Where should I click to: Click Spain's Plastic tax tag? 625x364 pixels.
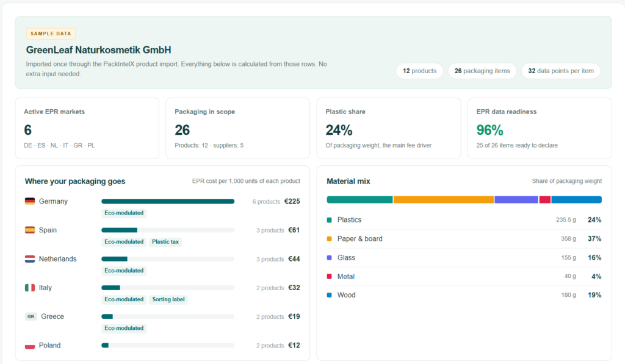(165, 241)
